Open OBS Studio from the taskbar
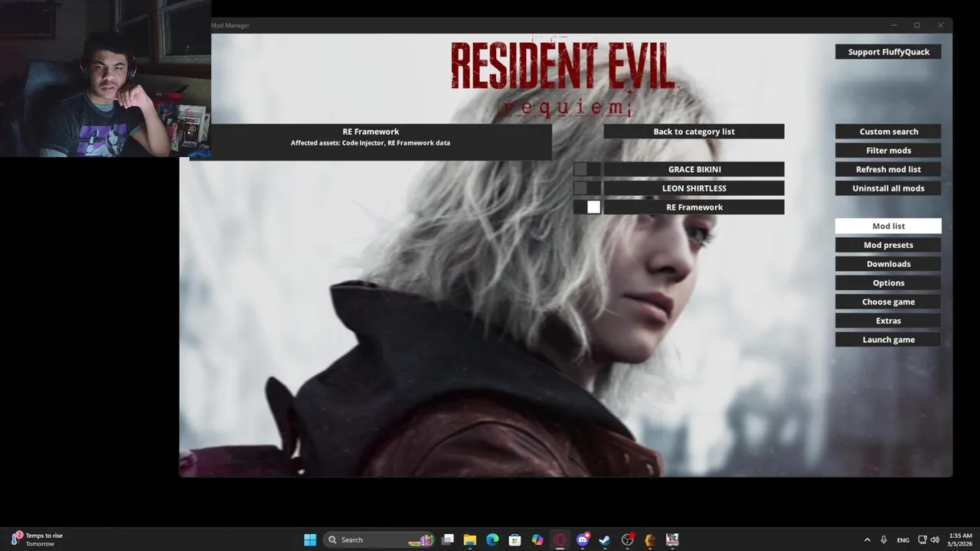This screenshot has width=980, height=551. (628, 540)
